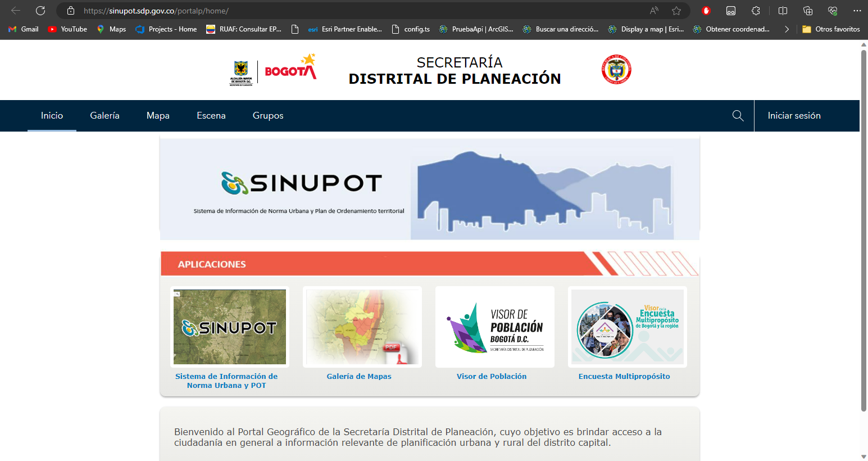Follow the Encuesta Multipropósito link
Image resolution: width=868 pixels, height=461 pixels.
pos(624,377)
